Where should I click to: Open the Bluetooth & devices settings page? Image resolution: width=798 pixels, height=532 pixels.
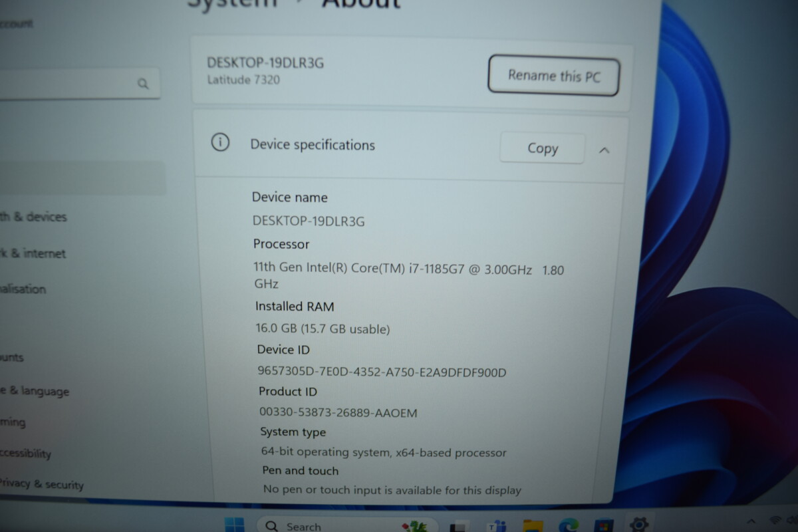coord(33,216)
